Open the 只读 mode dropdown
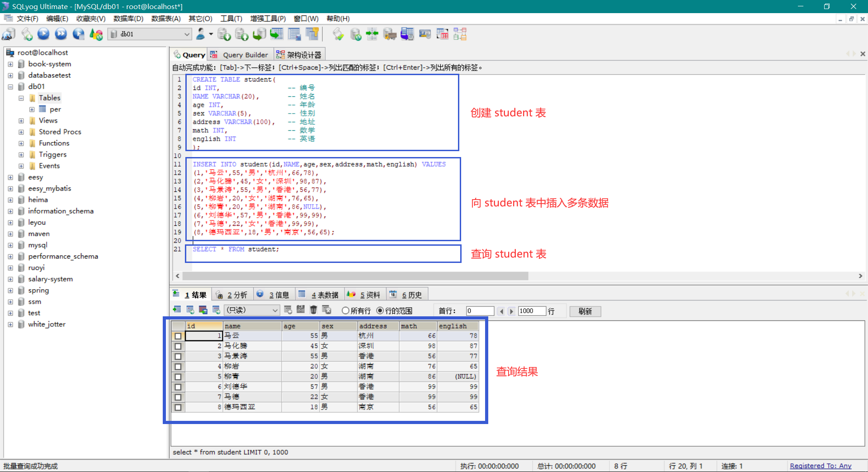 (x=275, y=310)
